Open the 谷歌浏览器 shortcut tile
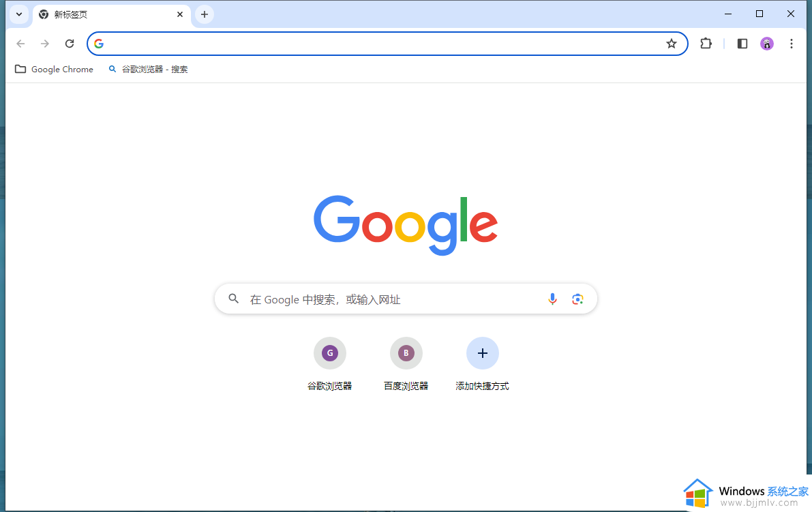 (330, 364)
